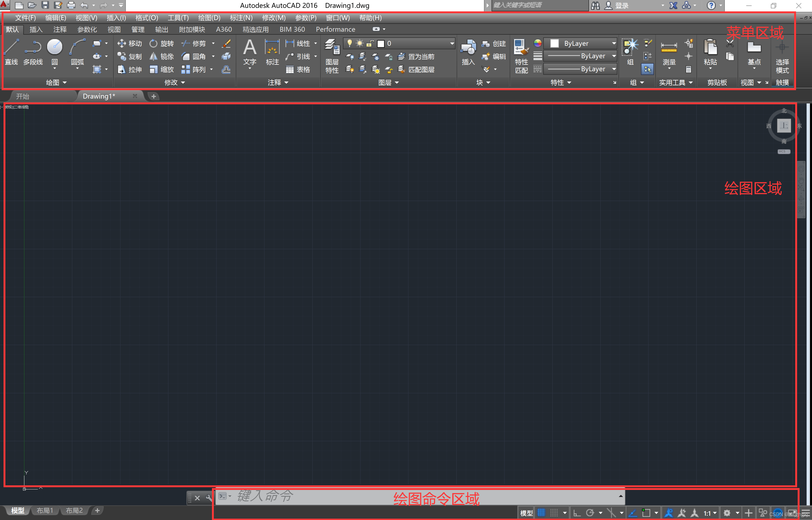The height and width of the screenshot is (520, 812).
Task: Open the layer selection dropdown
Action: pyautogui.click(x=452, y=43)
